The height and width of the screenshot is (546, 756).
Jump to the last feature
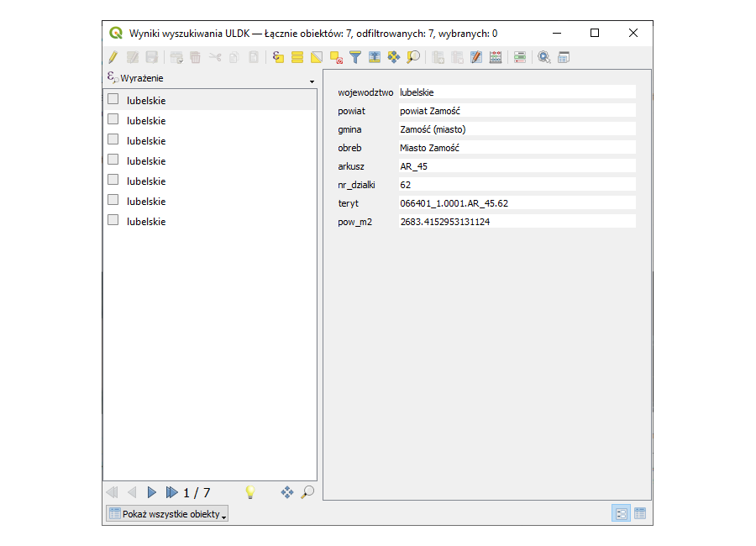pos(171,492)
